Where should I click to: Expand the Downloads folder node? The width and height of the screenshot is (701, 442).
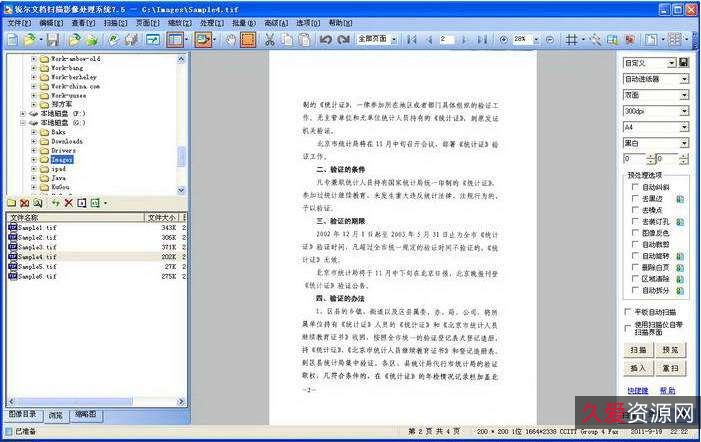tap(34, 141)
